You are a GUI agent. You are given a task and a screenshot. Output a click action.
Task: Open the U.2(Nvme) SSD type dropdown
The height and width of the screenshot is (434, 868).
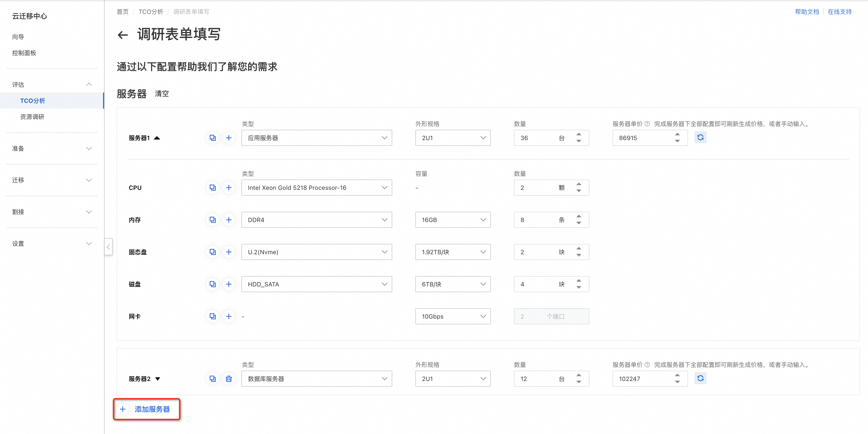(x=316, y=252)
